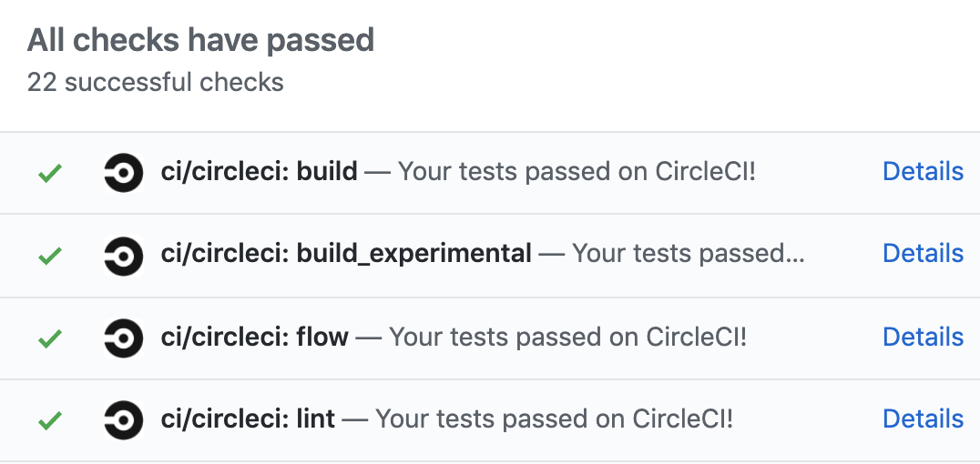Image resolution: width=980 pixels, height=464 pixels.
Task: Click the "ci/circleci: build_experimental" check name
Action: tap(345, 253)
